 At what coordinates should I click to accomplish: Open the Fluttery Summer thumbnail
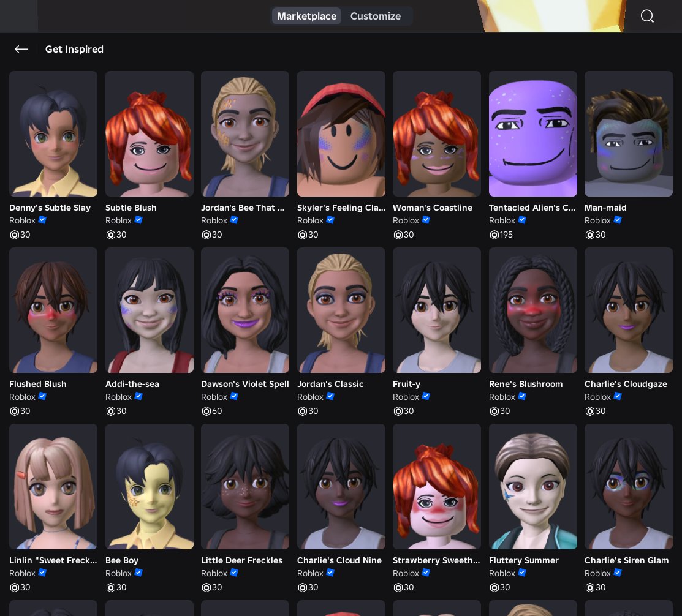coord(533,486)
